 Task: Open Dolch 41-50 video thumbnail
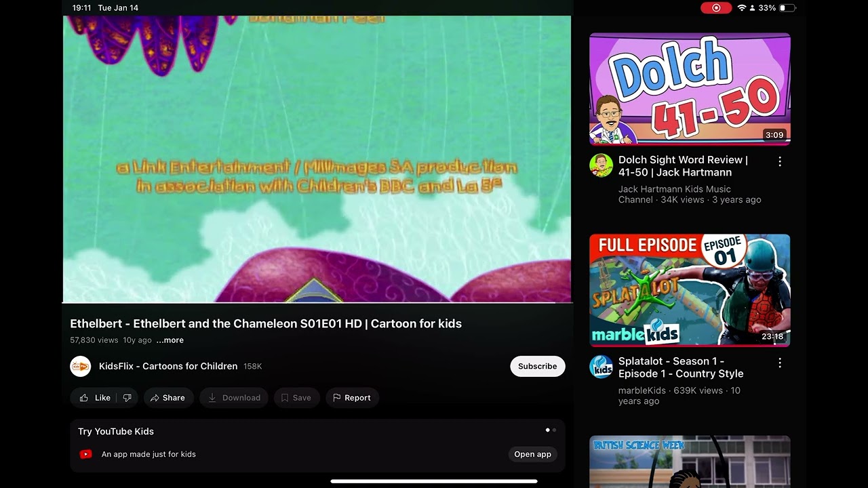click(x=690, y=89)
